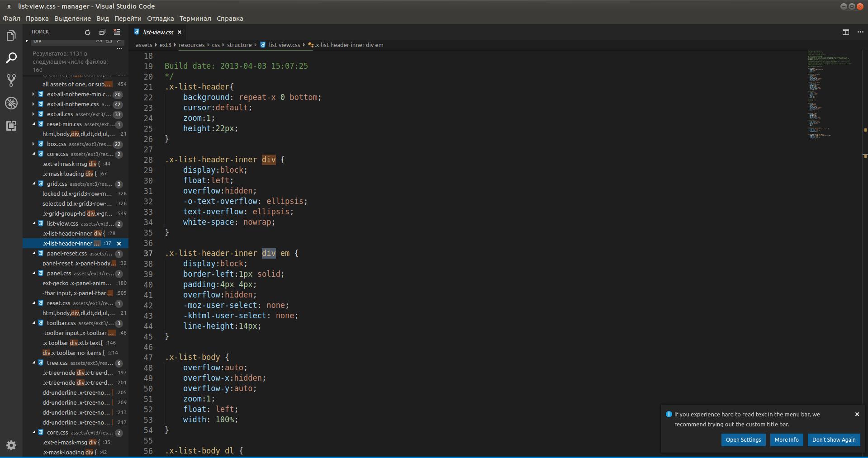868x458 pixels.
Task: Expand box.css search results
Action: click(33, 144)
